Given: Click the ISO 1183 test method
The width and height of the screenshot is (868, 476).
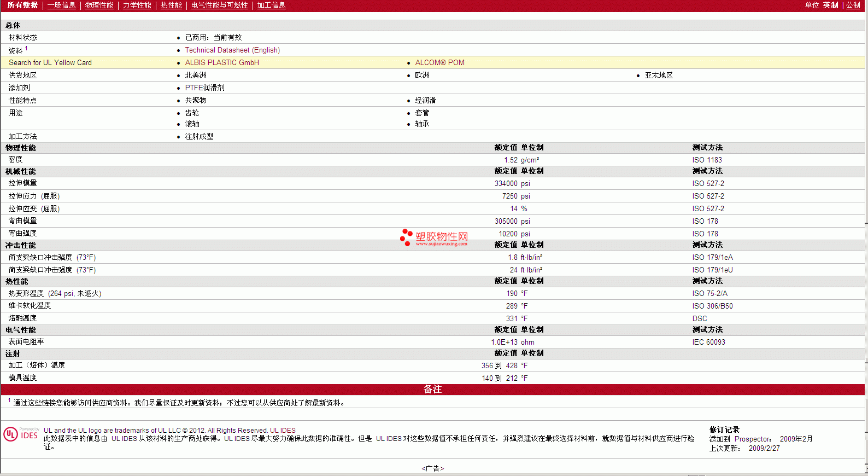Looking at the screenshot, I should [707, 160].
